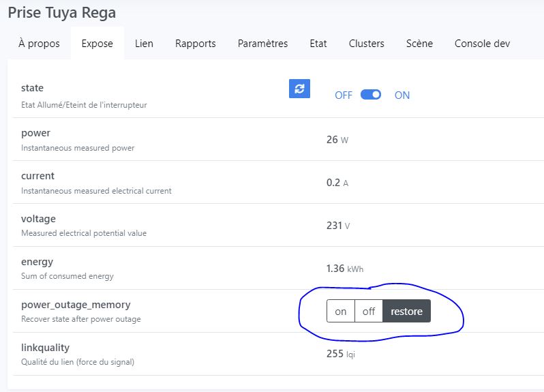The image size is (544, 392).
Task: Open the À propos tab
Action: (39, 44)
